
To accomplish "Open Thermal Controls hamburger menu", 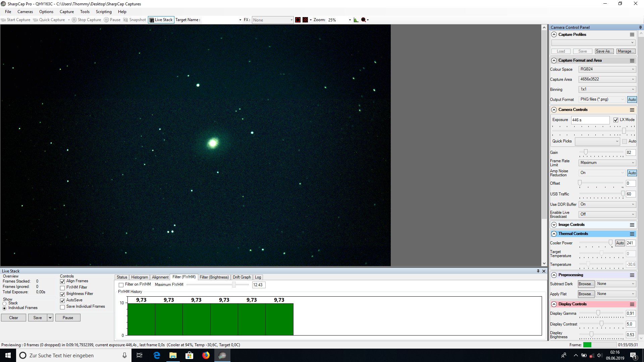I will pos(632,234).
